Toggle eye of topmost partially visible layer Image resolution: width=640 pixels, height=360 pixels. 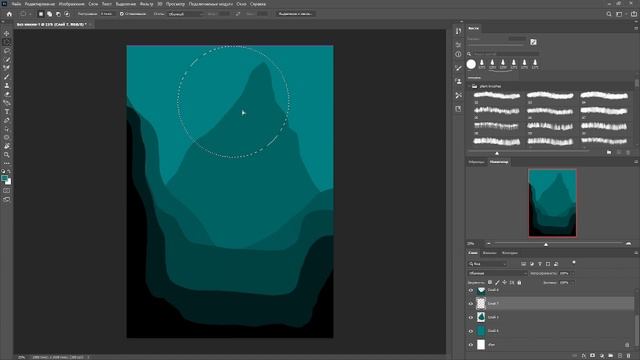[x=471, y=290]
